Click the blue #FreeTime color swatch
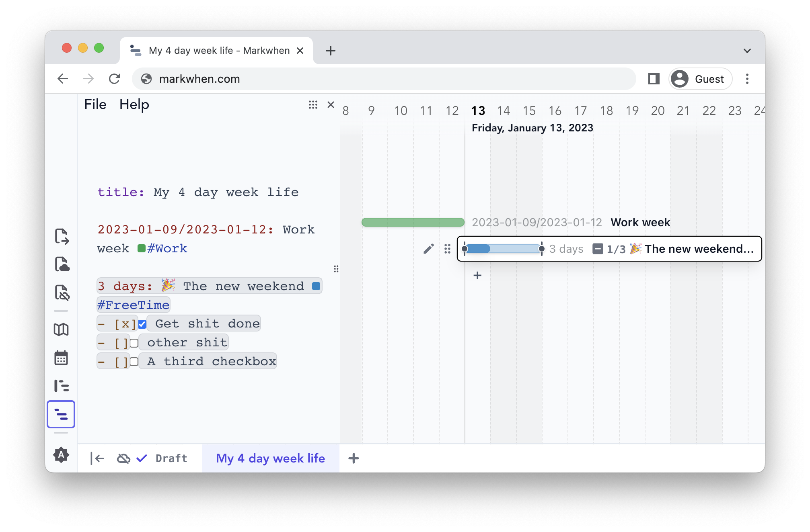Image resolution: width=810 pixels, height=532 pixels. (316, 286)
